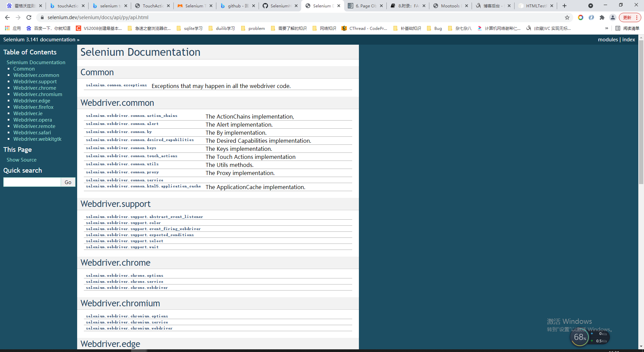Click the scrollbar up arrow
The width and height of the screenshot is (644, 352).
(641, 37)
